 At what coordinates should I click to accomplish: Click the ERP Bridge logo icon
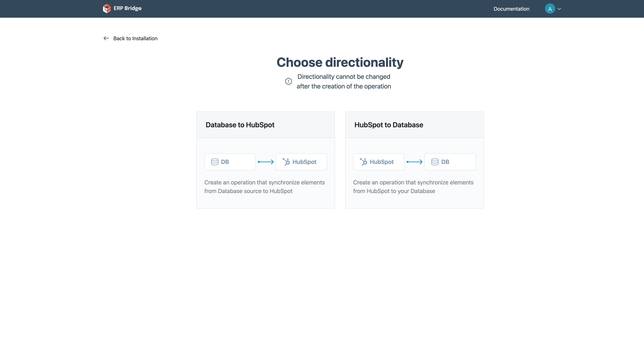[107, 8]
